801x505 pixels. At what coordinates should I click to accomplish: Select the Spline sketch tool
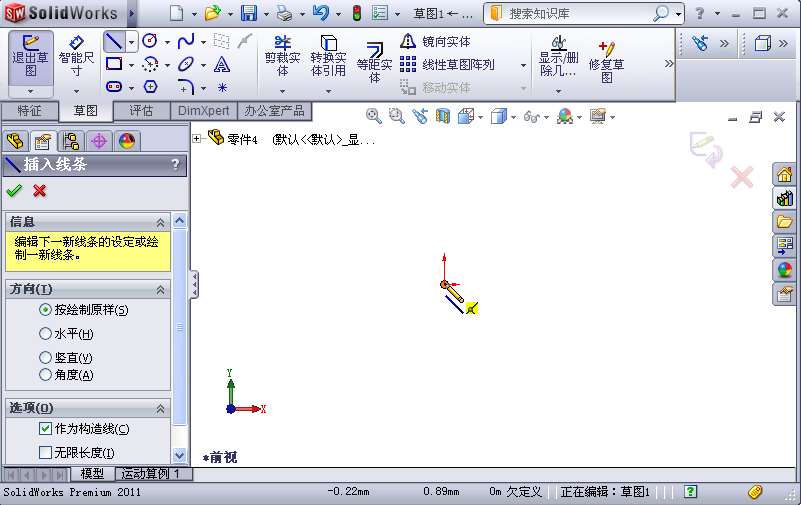pos(185,41)
